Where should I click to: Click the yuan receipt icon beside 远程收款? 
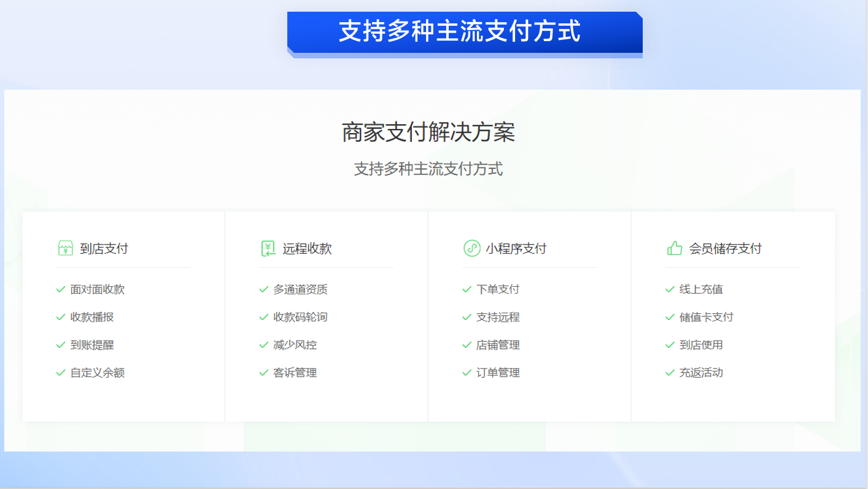coord(268,248)
